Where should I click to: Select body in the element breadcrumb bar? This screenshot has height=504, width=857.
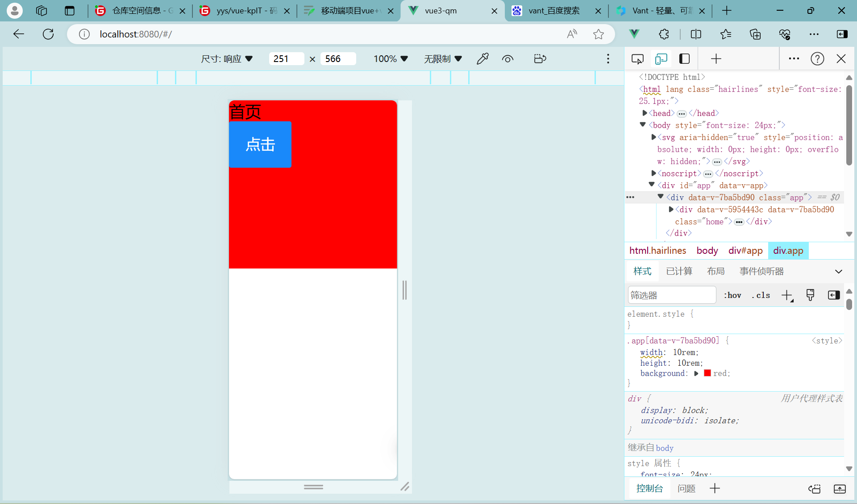point(707,251)
